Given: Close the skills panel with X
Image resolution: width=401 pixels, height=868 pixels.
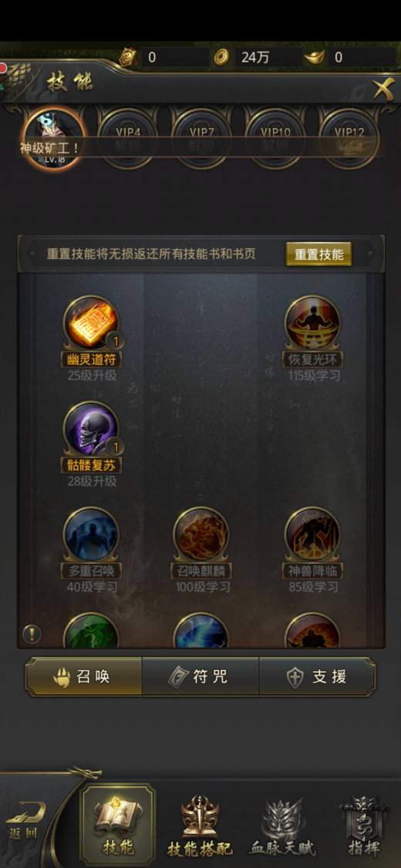Looking at the screenshot, I should tap(383, 88).
